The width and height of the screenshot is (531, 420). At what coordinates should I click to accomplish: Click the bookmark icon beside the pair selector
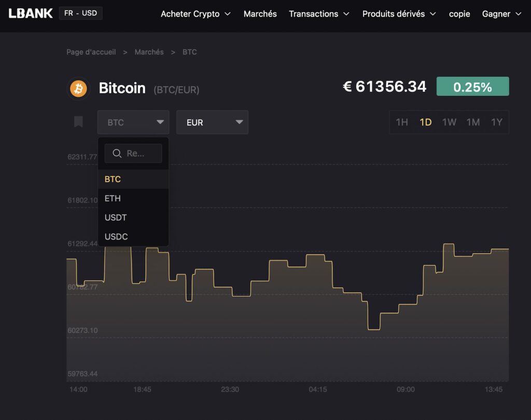(78, 122)
